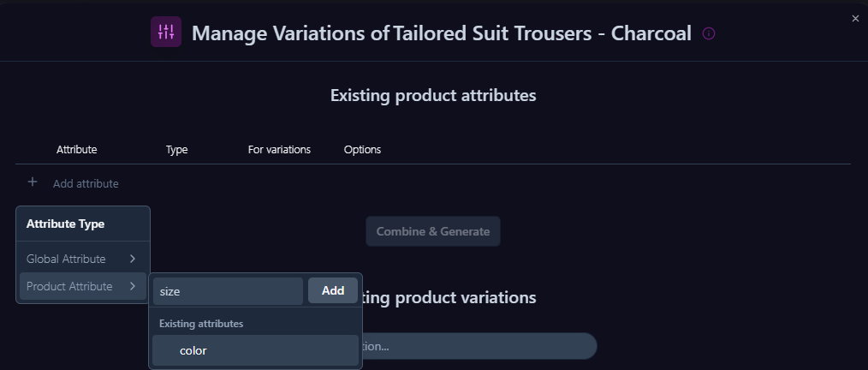Click the variation search field
This screenshot has height=370, width=868.
(479, 346)
